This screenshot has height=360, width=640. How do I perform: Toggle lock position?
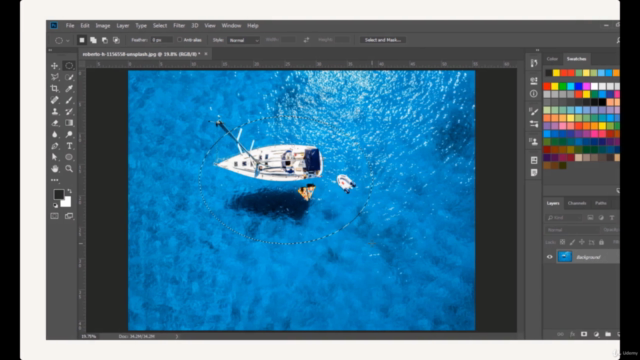[x=582, y=242]
